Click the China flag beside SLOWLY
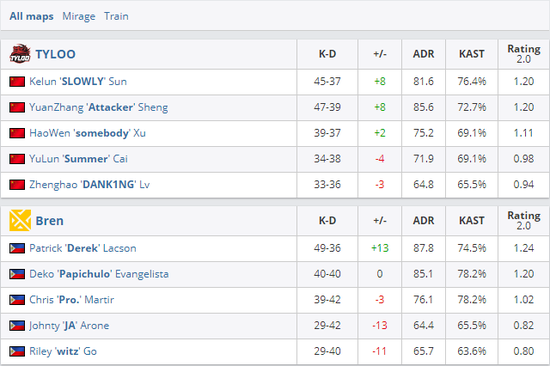Screen dimensions: 550x366 (17, 81)
